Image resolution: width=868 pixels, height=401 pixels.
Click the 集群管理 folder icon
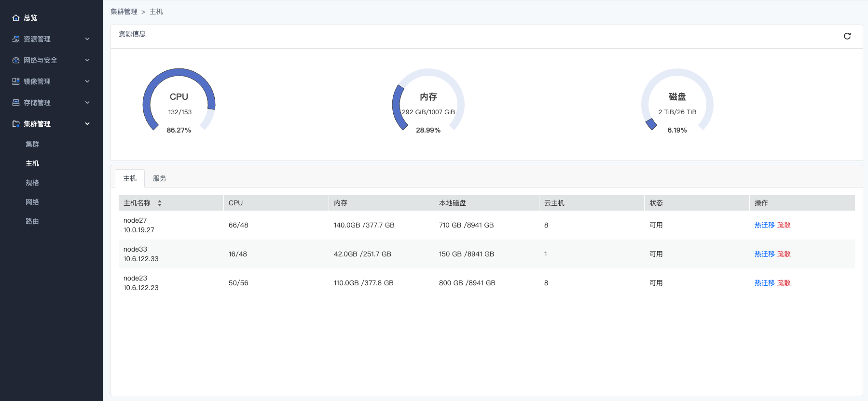click(16, 124)
